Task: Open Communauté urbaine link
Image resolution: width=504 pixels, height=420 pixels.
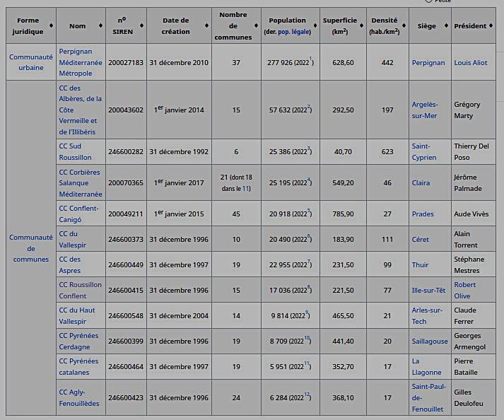Action: [x=31, y=62]
